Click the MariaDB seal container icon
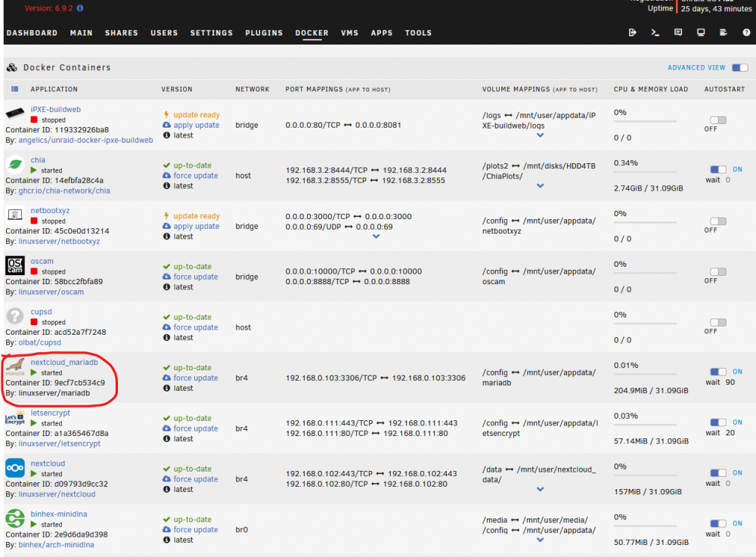Screen dimensions: 756x557 tap(15, 367)
